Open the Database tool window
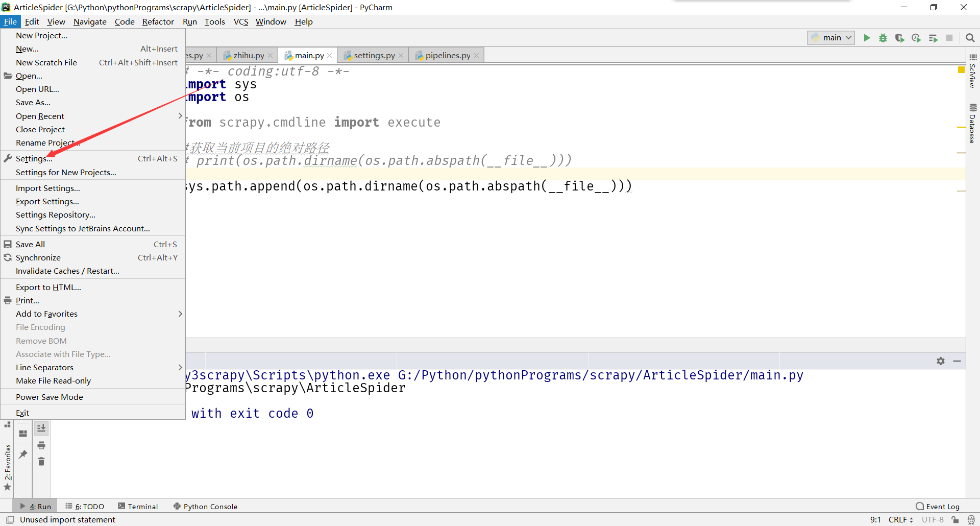Image resolution: width=980 pixels, height=526 pixels. (x=973, y=123)
